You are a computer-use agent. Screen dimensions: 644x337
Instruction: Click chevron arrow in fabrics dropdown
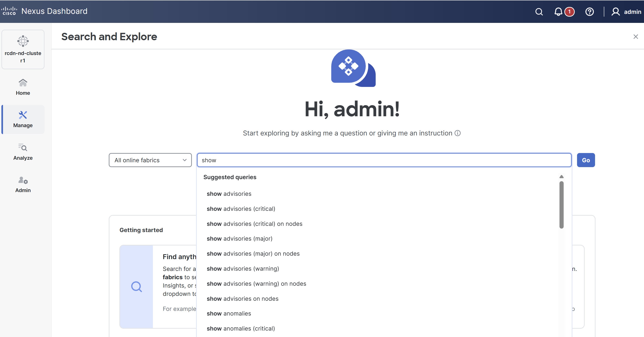(184, 160)
